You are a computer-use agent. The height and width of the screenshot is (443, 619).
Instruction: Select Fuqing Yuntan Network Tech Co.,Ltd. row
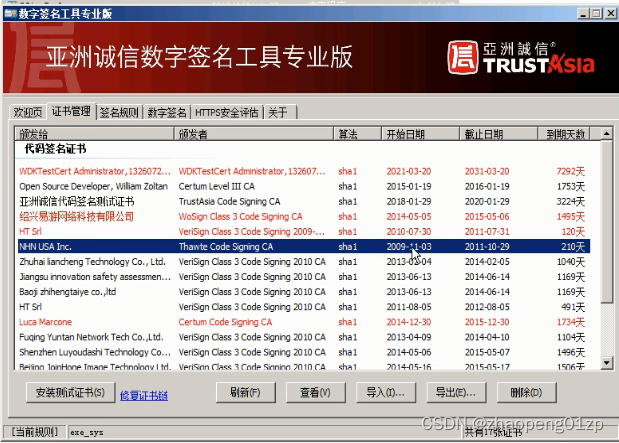[x=302, y=337]
